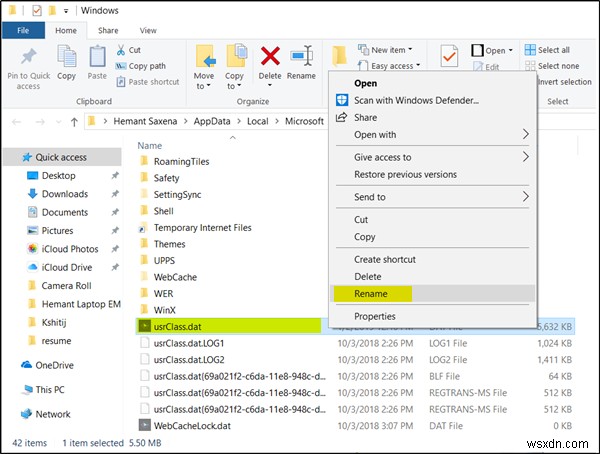This screenshot has width=600, height=454.
Task: Expand Open with submenu
Action: (x=433, y=135)
